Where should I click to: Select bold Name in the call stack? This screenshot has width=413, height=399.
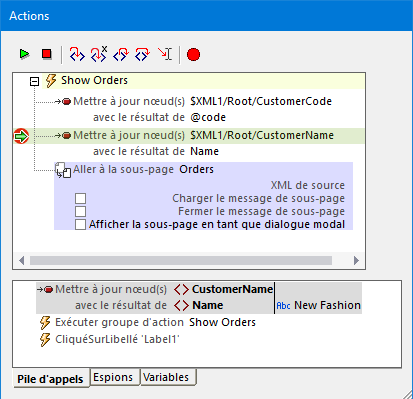point(208,305)
